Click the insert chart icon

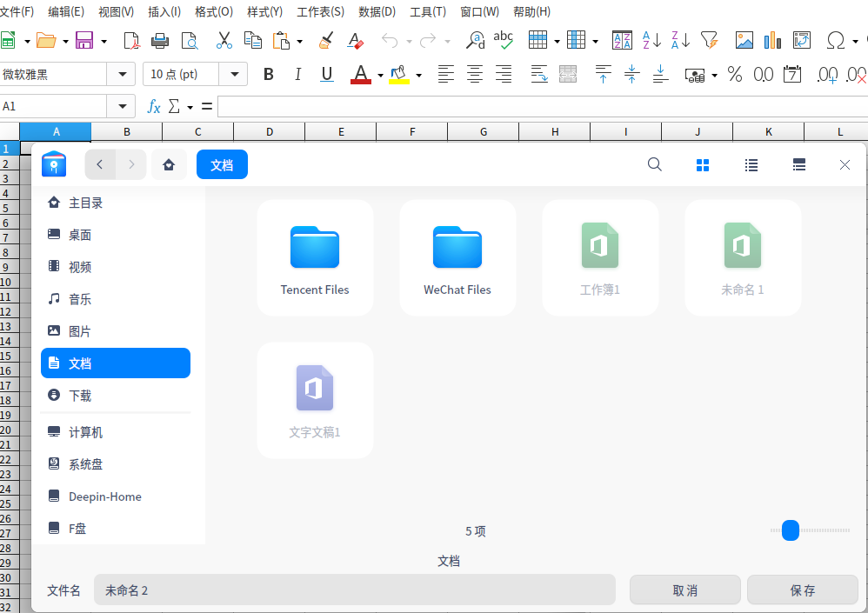pos(772,40)
